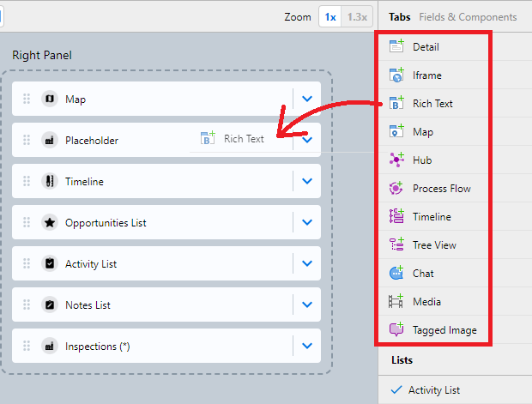
Task: Pick the Media component icon
Action: coord(396,302)
